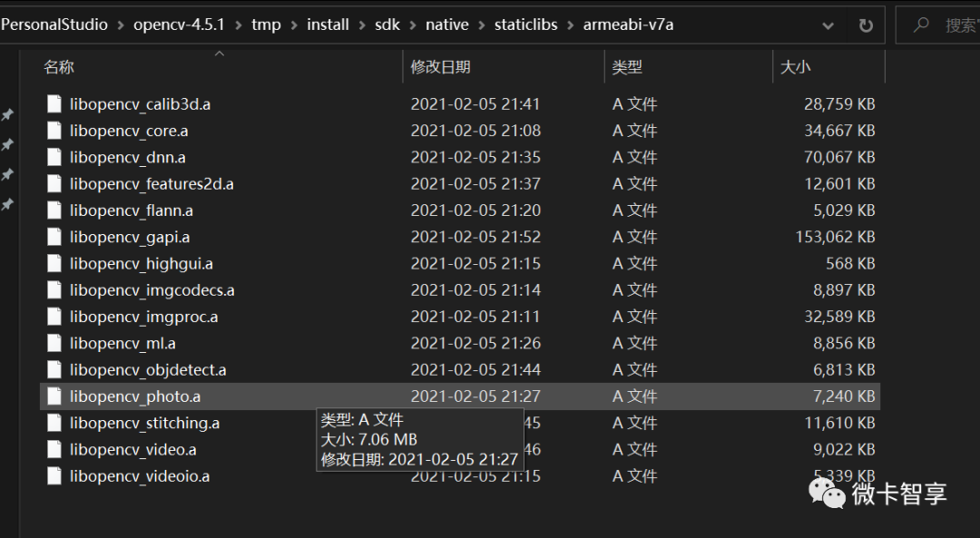980x538 pixels.
Task: Expand chevron after opencv-4.5.1 in path
Action: (x=238, y=25)
